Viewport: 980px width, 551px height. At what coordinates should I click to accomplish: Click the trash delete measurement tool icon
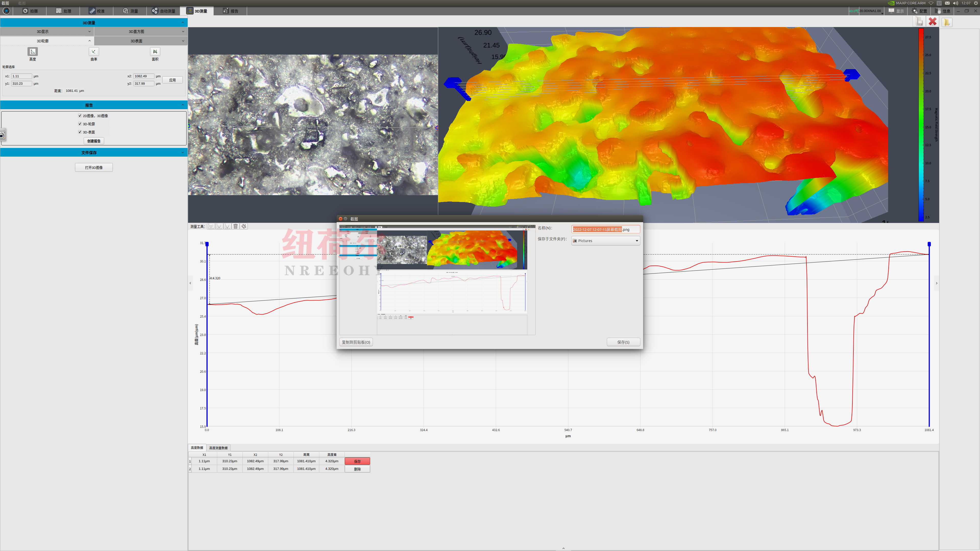(236, 226)
